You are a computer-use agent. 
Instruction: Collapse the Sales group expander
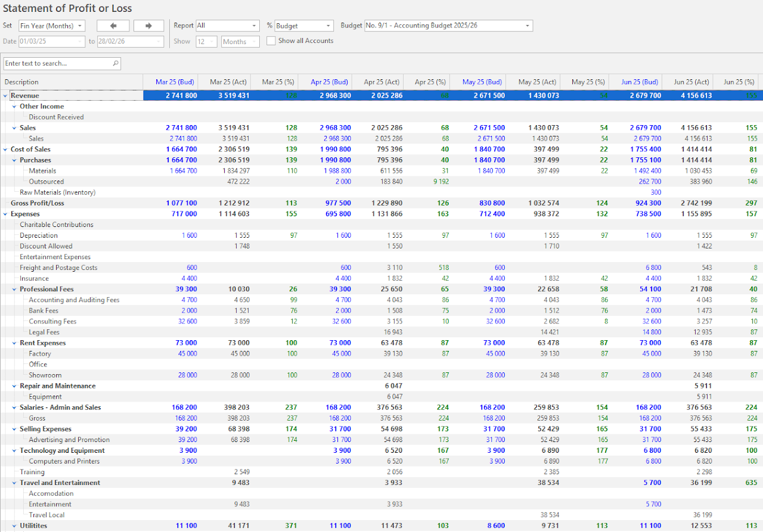coord(14,128)
